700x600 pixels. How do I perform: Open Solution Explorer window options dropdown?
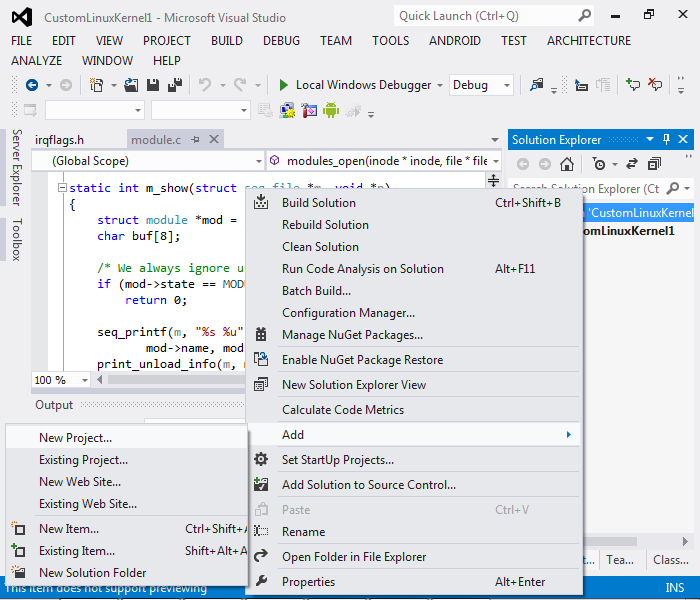(650, 139)
